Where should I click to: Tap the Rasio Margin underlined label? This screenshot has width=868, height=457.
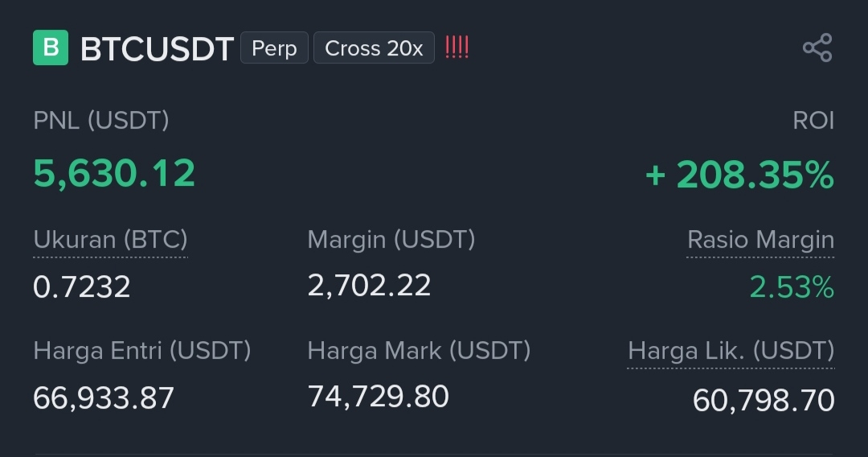coord(760,241)
